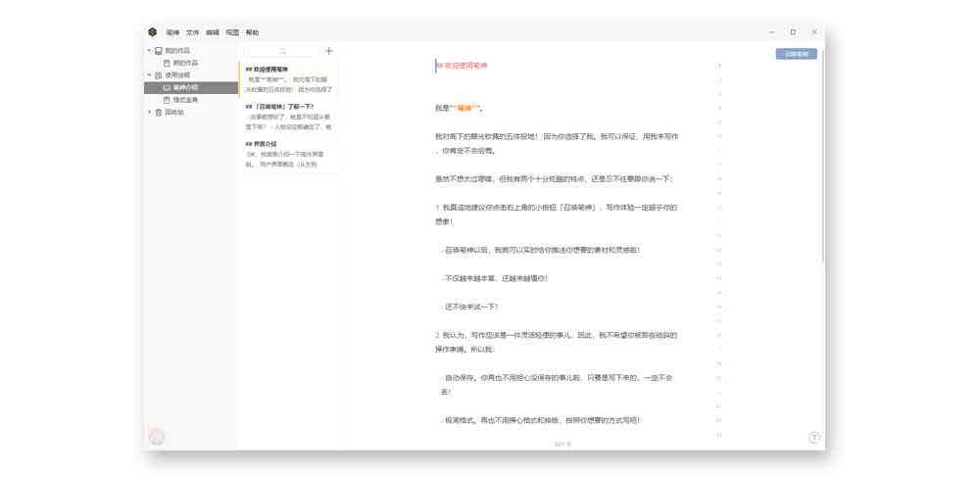Viewport: 980px width, 479px height.
Task: Open the 界面介绍 note card
Action: coord(289,154)
